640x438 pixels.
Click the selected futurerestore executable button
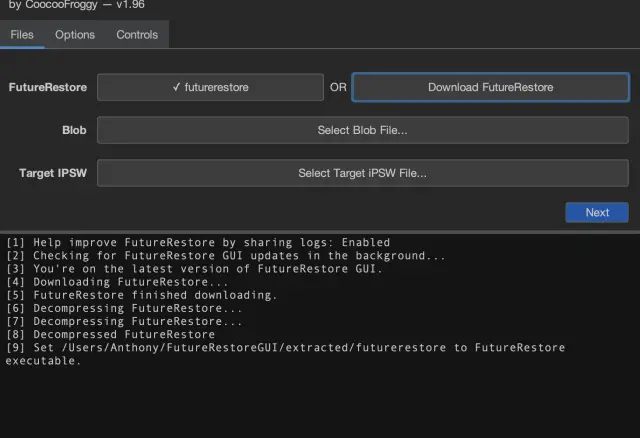coord(211,87)
